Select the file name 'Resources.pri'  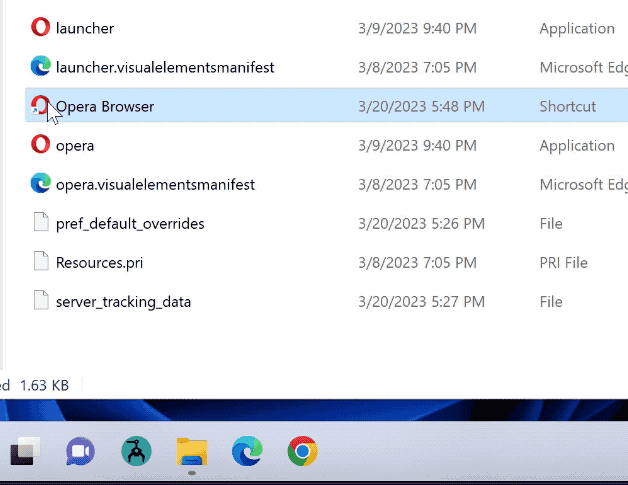click(x=99, y=263)
